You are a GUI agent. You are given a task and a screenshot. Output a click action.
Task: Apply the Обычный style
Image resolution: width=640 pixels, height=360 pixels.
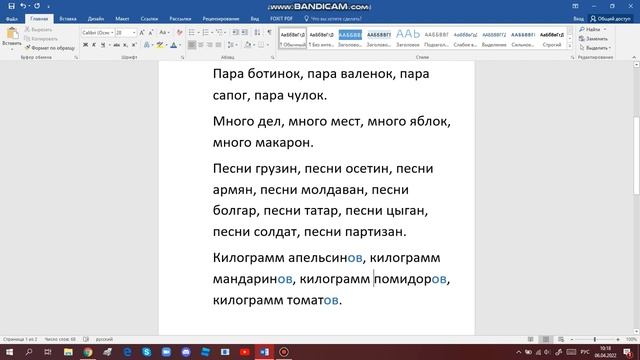[x=293, y=38]
